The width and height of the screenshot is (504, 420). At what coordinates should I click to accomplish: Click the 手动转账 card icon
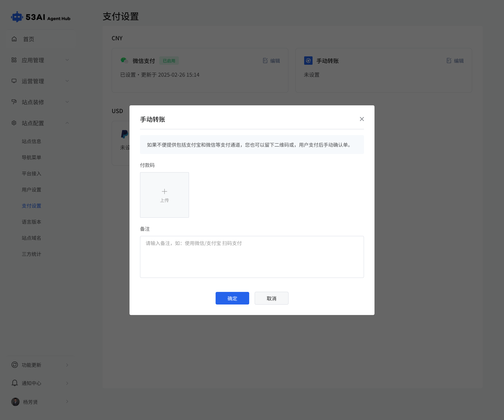[x=308, y=61]
